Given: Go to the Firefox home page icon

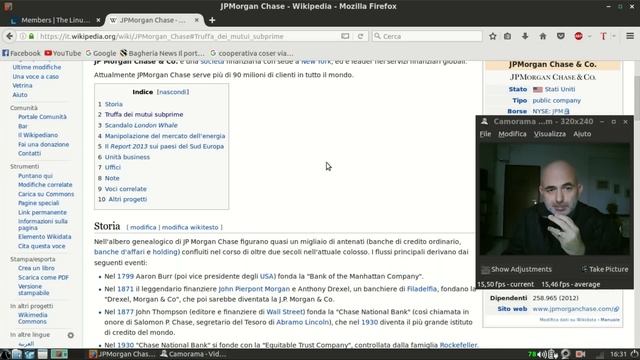Looking at the screenshot, I should [543, 36].
